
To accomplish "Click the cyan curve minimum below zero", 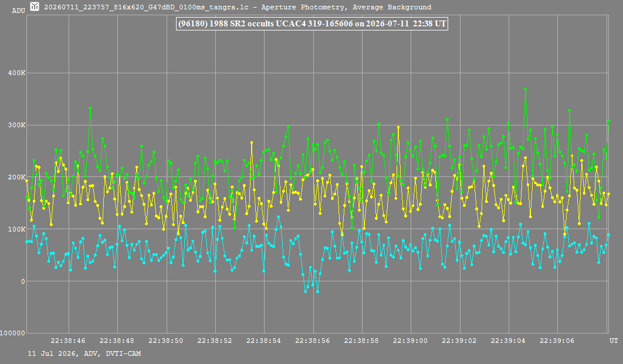I will click(x=317, y=291).
